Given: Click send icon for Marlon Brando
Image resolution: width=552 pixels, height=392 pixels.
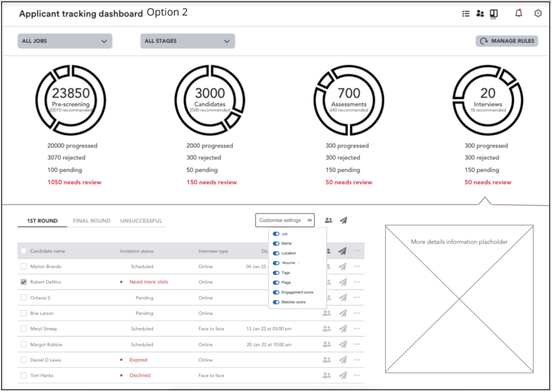Looking at the screenshot, I should [342, 266].
